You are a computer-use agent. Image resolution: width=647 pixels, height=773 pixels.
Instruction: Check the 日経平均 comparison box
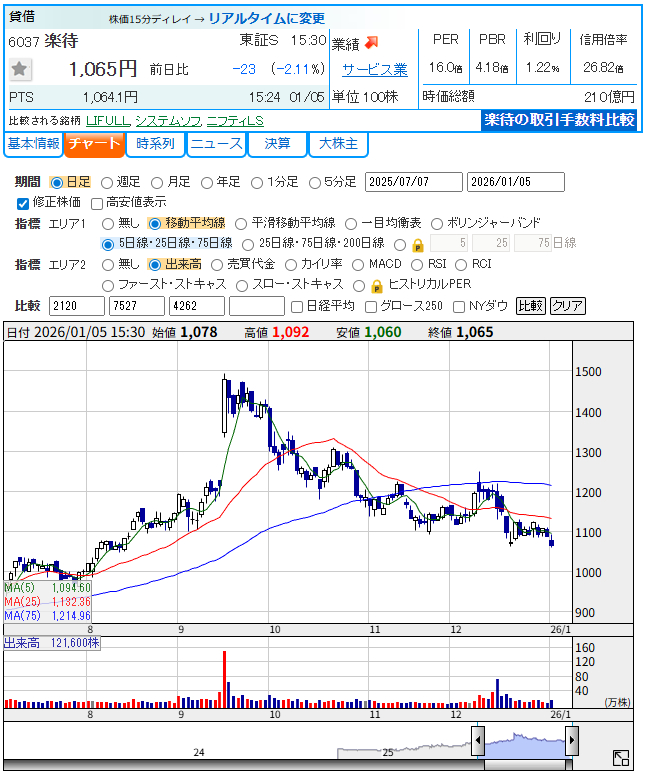point(296,306)
